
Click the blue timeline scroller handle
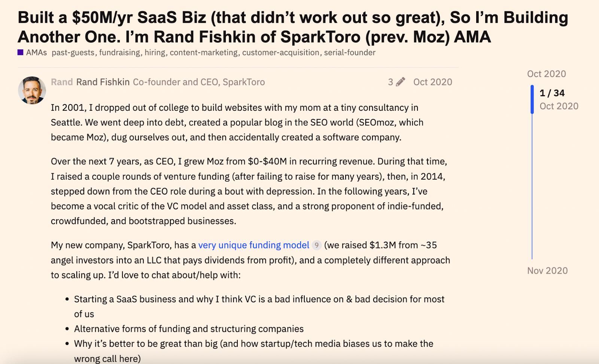coord(532,100)
